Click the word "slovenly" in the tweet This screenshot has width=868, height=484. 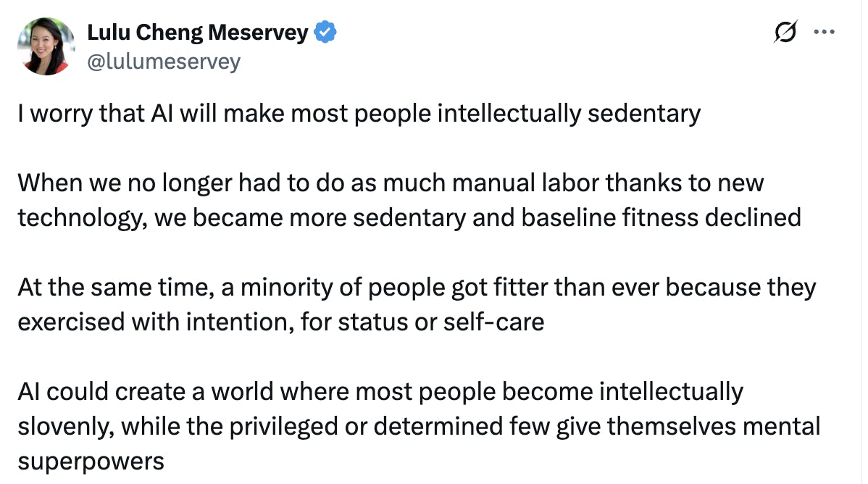click(63, 425)
